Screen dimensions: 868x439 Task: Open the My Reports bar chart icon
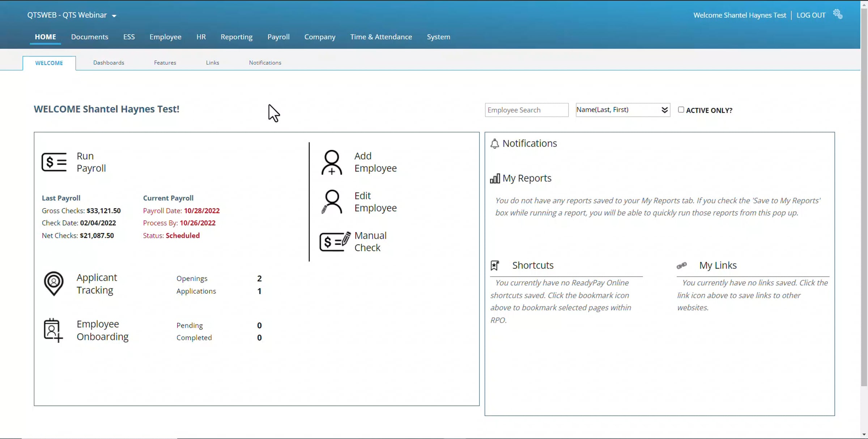click(x=494, y=178)
